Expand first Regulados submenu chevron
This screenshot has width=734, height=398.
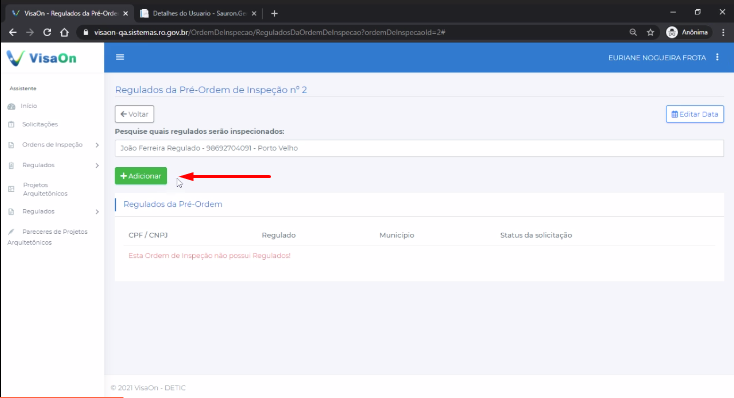pos(97,165)
